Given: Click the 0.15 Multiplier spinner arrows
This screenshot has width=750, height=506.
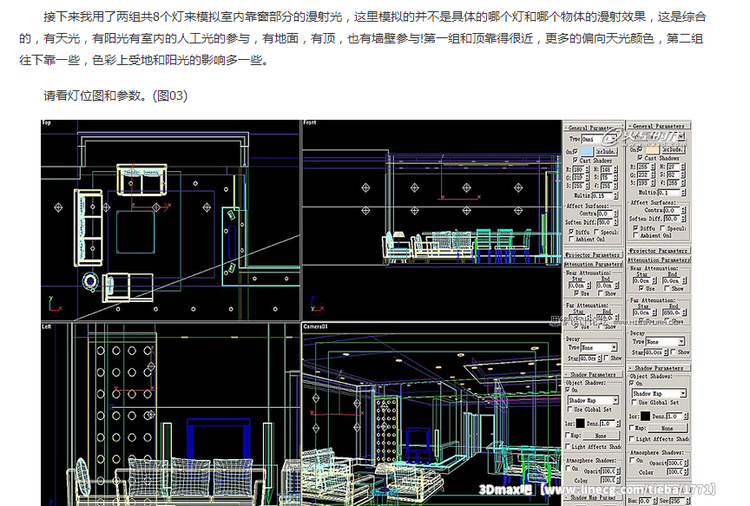Looking at the screenshot, I should [x=616, y=196].
